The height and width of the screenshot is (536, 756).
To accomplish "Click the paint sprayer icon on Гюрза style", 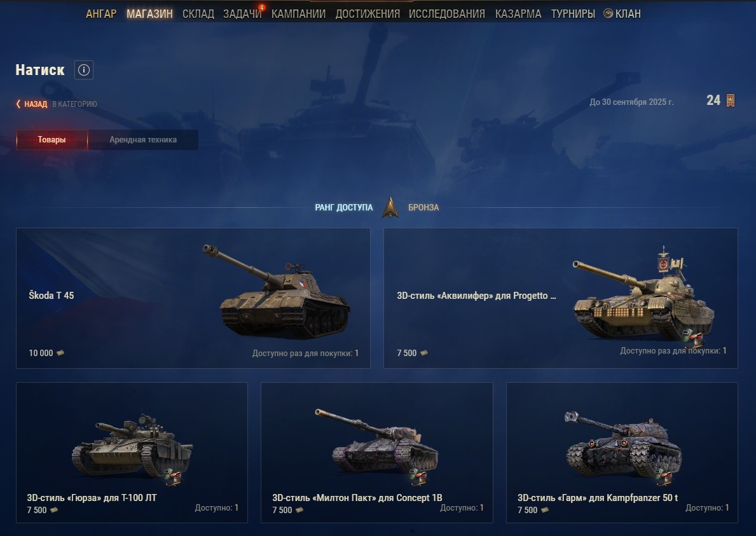I will click(x=172, y=477).
